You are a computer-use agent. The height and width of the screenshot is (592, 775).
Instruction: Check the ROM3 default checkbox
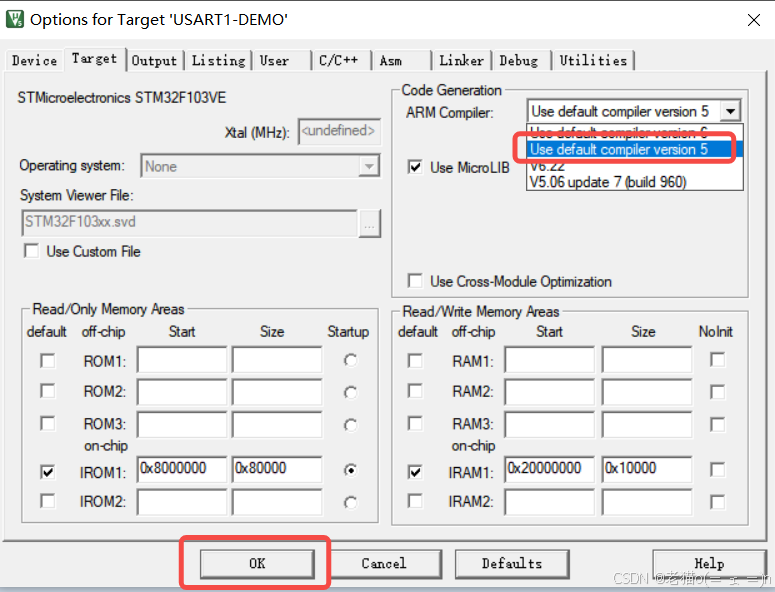point(47,423)
